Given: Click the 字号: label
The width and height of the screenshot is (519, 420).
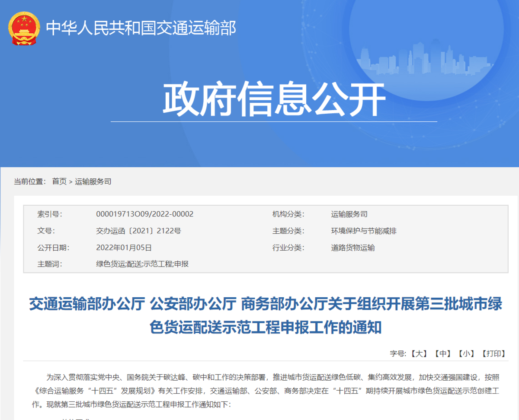Looking at the screenshot, I should [x=398, y=353].
